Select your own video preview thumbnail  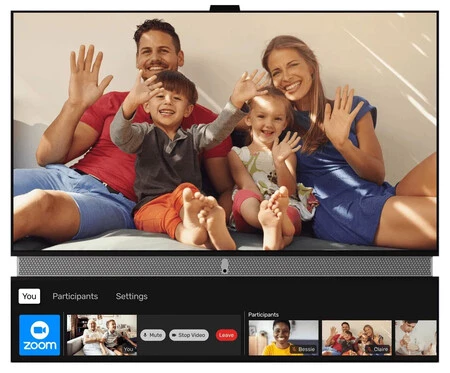tap(102, 335)
